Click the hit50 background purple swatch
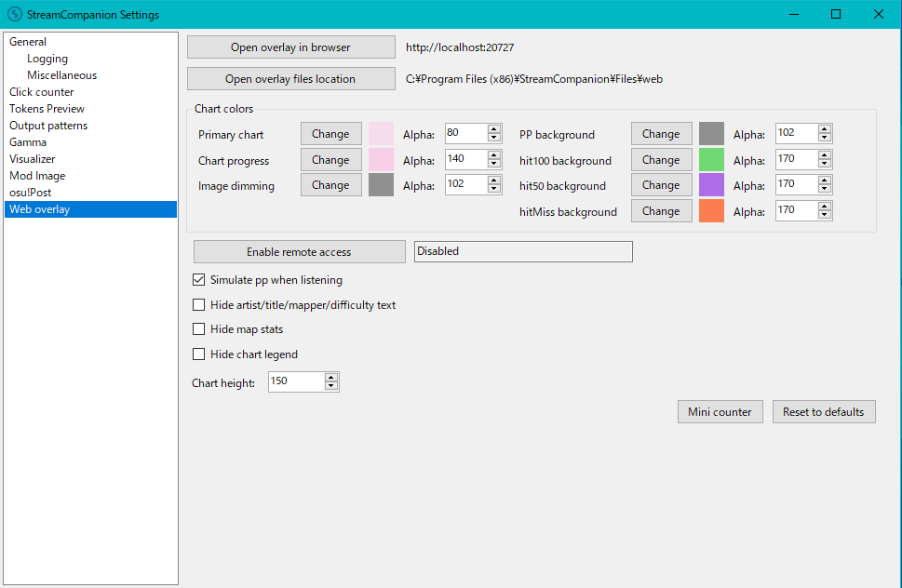Image resolution: width=902 pixels, height=588 pixels. [711, 184]
